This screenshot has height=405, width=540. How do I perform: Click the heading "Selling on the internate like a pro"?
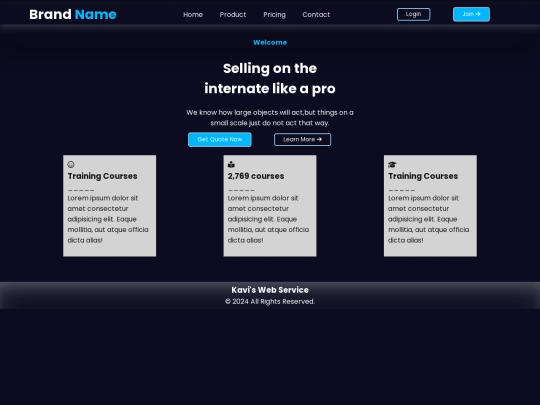click(270, 79)
